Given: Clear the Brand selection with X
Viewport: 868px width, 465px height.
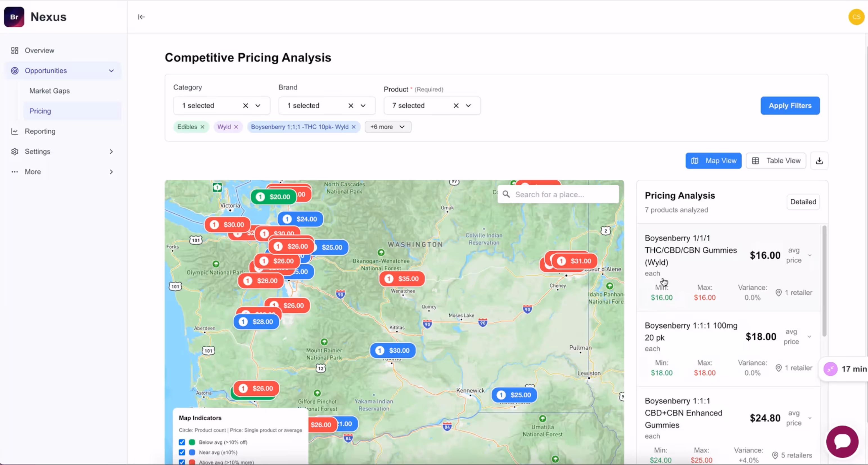Looking at the screenshot, I should pyautogui.click(x=351, y=106).
